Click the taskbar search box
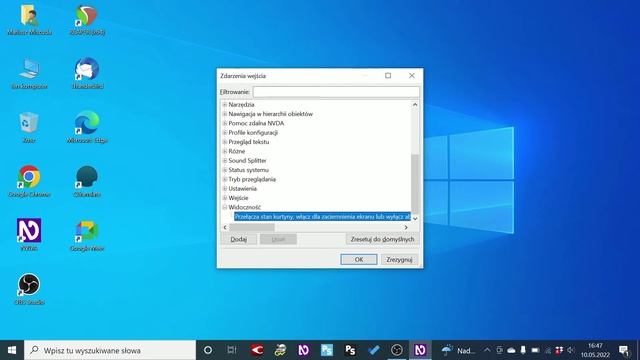The height and width of the screenshot is (360, 640). click(110, 350)
